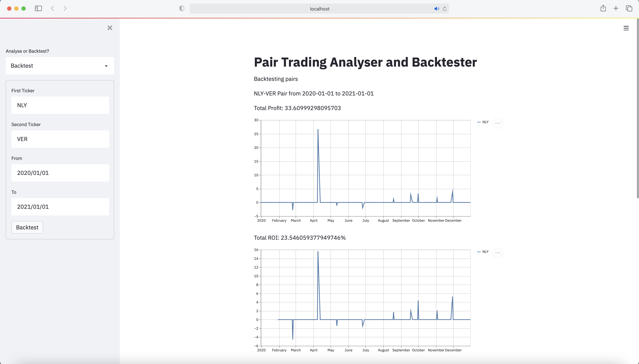Image resolution: width=639 pixels, height=364 pixels.
Task: Open chart options for the profit chart
Action: (497, 123)
